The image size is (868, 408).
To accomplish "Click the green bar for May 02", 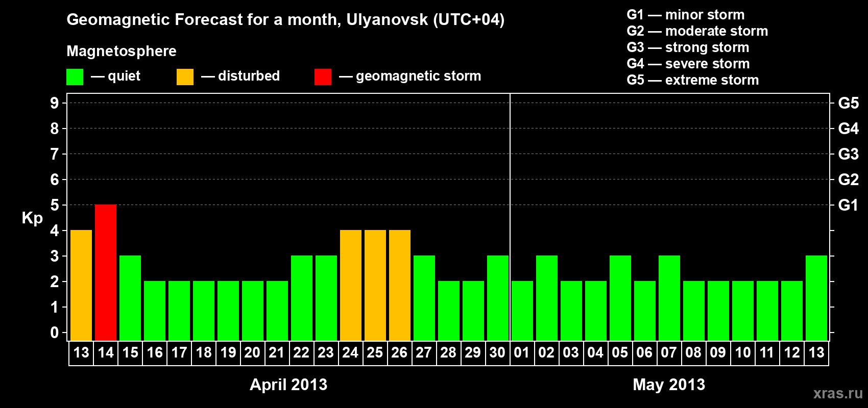I will coord(547,298).
